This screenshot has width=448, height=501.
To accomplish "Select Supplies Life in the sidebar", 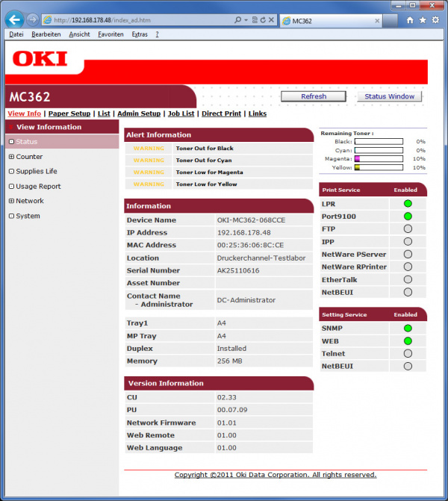I will tap(37, 172).
